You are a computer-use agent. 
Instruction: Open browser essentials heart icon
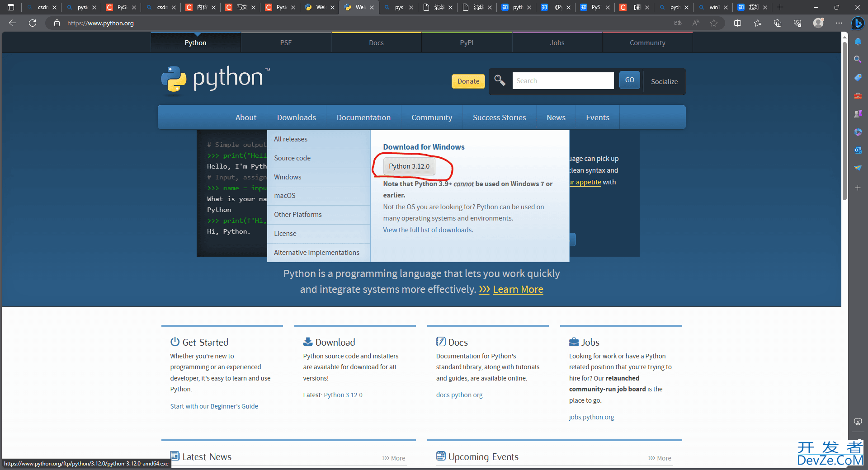click(x=797, y=23)
